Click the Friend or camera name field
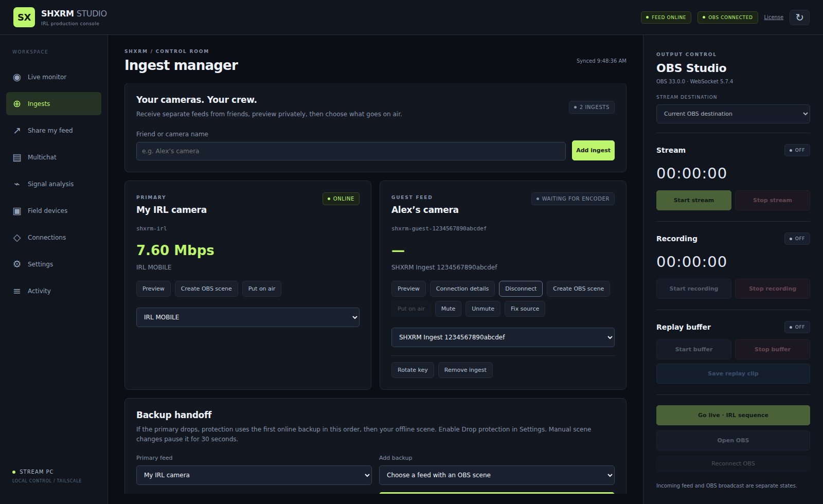Screen dimensions: 823x504 [x=351, y=151]
